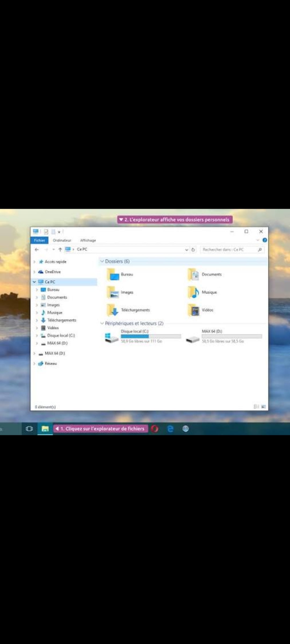Select Musique in the navigation tree

tap(55, 313)
